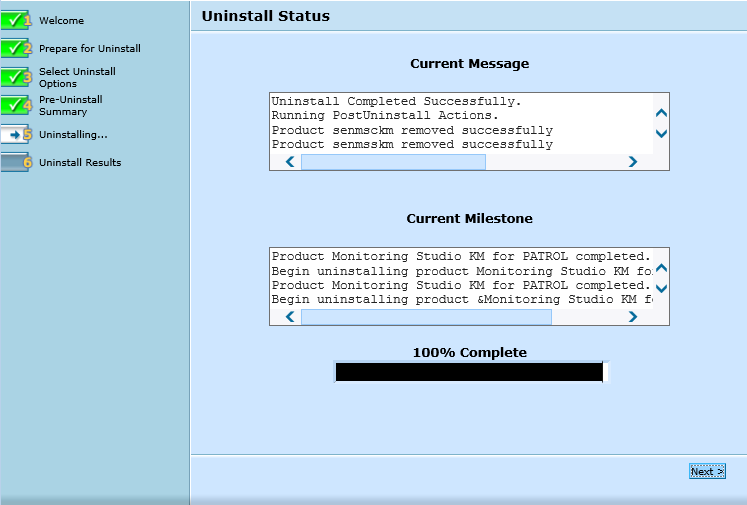Select the Select Uninstall Options step label
Screen dimensions: 747x505
pyautogui.click(x=77, y=77)
